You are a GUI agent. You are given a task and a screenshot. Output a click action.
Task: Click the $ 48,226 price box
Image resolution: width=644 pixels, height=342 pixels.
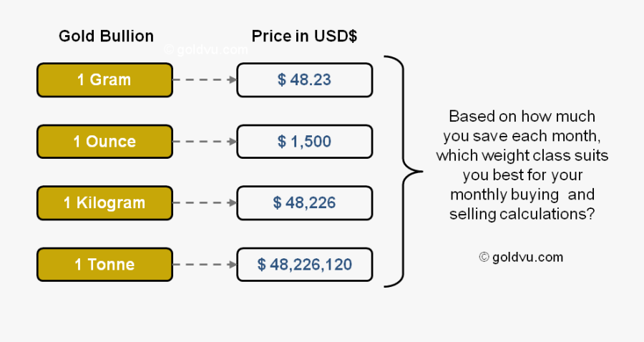304,202
